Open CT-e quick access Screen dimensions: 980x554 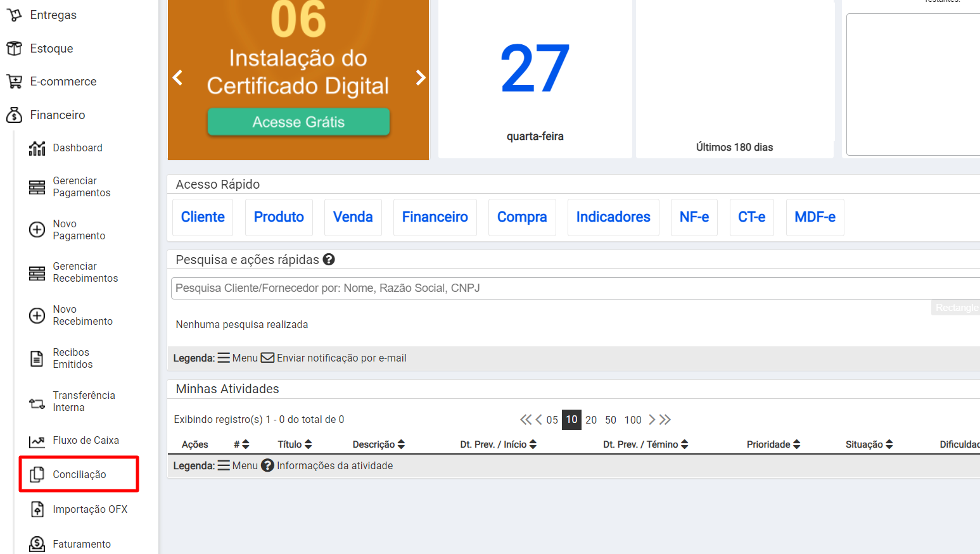pyautogui.click(x=752, y=217)
